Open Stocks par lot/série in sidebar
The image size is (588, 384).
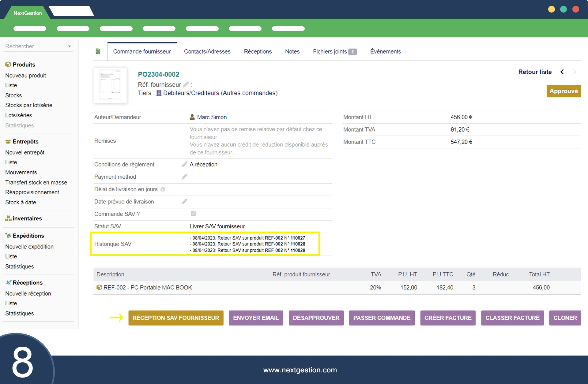point(29,105)
